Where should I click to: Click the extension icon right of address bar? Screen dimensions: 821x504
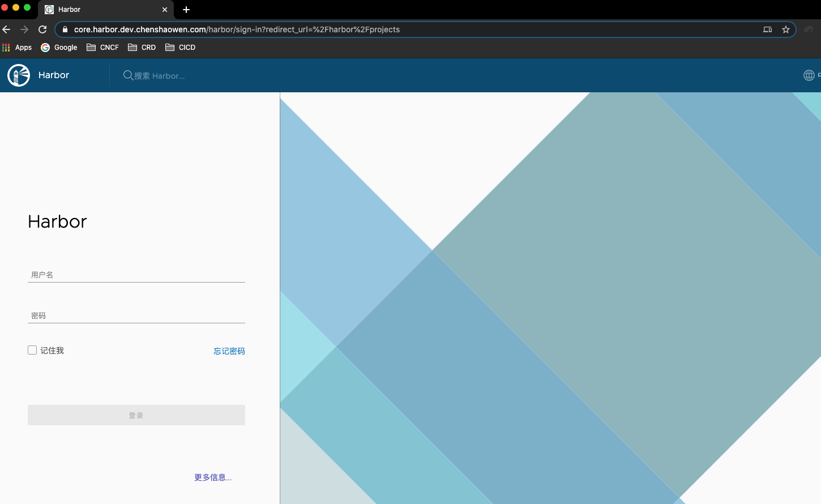(809, 29)
